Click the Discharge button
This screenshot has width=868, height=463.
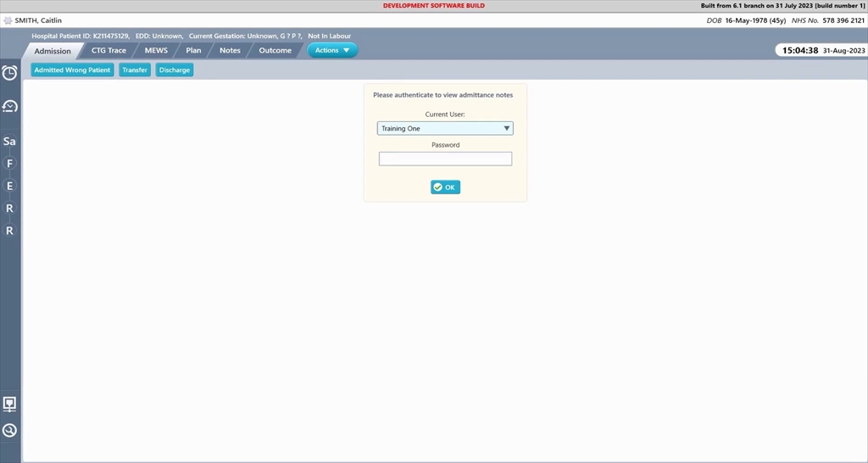175,70
